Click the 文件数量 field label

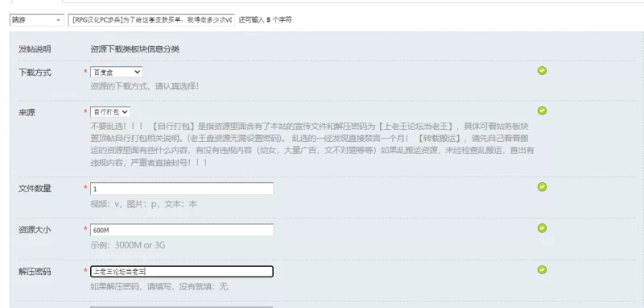pyautogui.click(x=35, y=189)
